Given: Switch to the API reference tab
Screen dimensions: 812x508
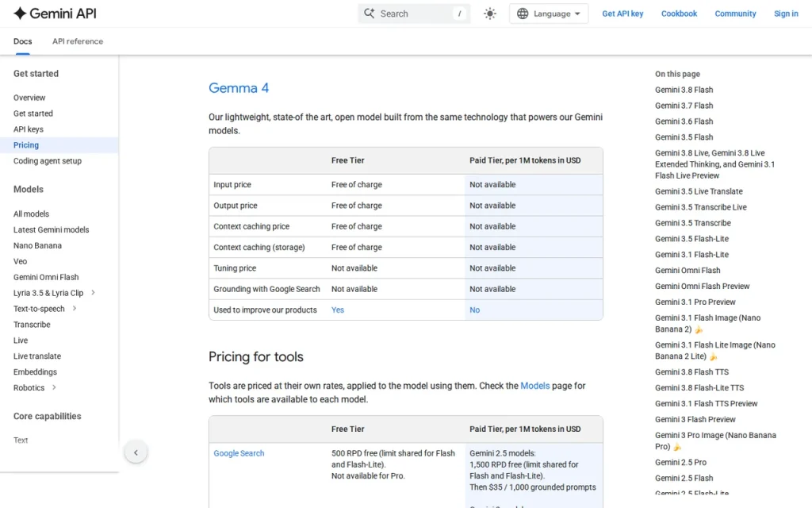Looking at the screenshot, I should coord(78,41).
